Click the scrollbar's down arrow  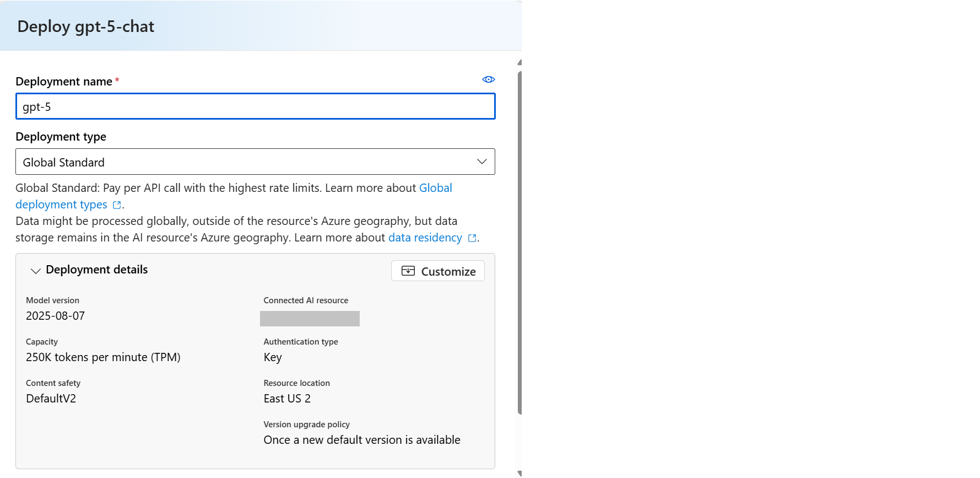click(519, 473)
